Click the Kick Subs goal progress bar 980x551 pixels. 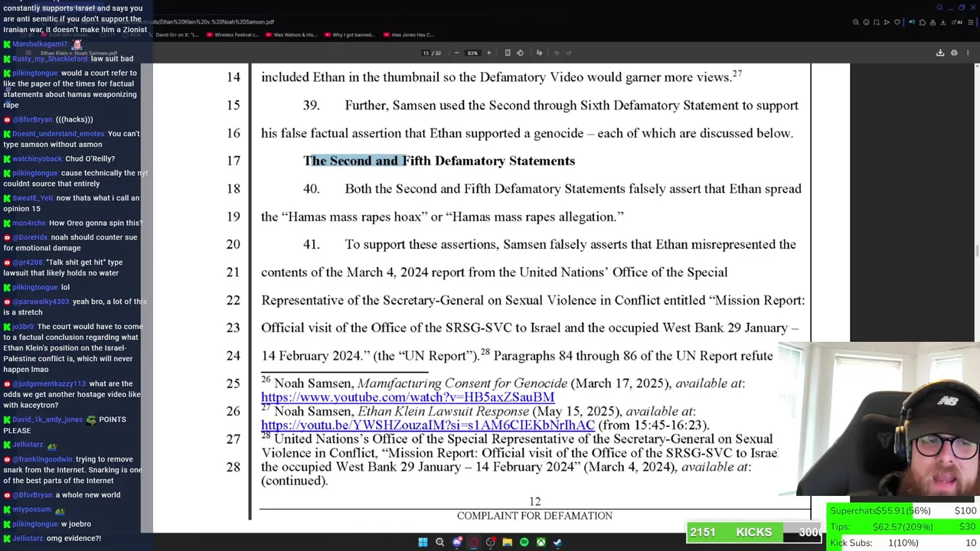[903, 543]
